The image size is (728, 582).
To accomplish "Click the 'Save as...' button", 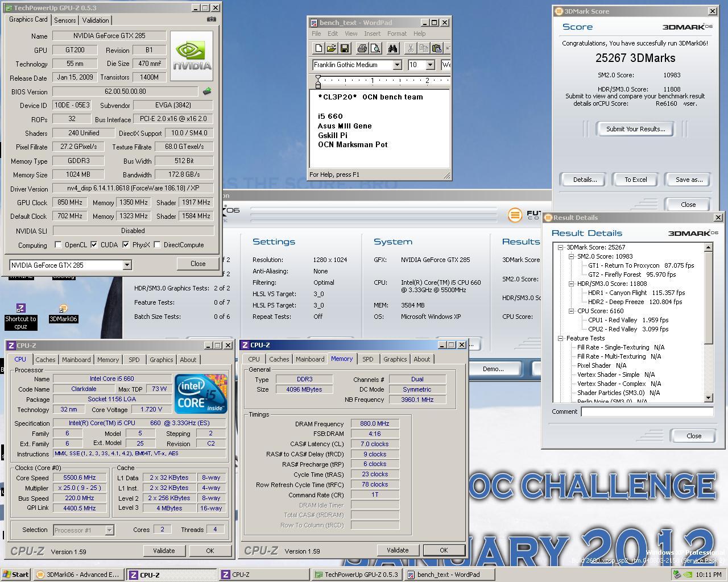I will 689,180.
